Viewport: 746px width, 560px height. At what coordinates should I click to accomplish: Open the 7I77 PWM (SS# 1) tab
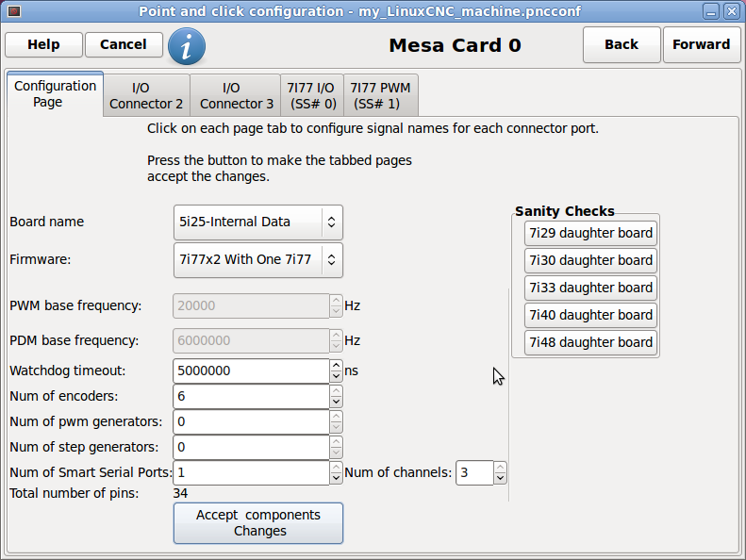coord(380,95)
